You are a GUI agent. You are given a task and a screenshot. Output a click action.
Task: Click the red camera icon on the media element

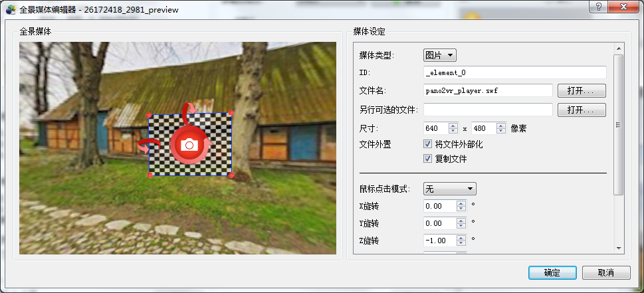[189, 144]
